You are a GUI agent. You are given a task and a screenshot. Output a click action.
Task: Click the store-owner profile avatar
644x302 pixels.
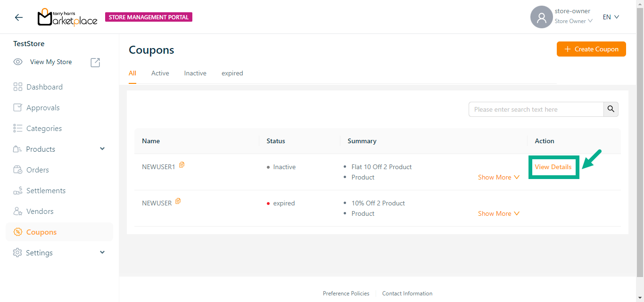coord(541,17)
